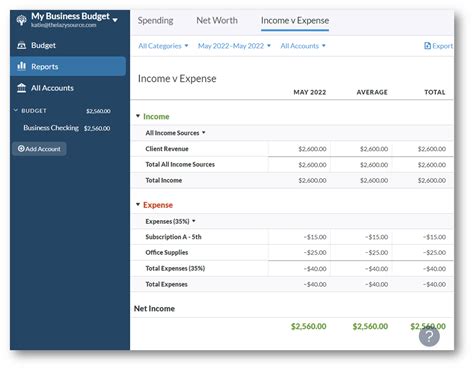Click the Total Income row label

coord(164,180)
